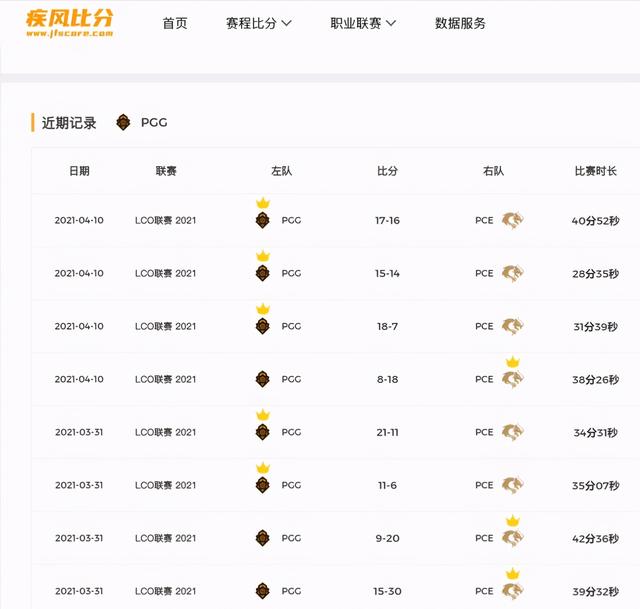Select the 15-30 score cell
640x609 pixels.
click(x=387, y=591)
